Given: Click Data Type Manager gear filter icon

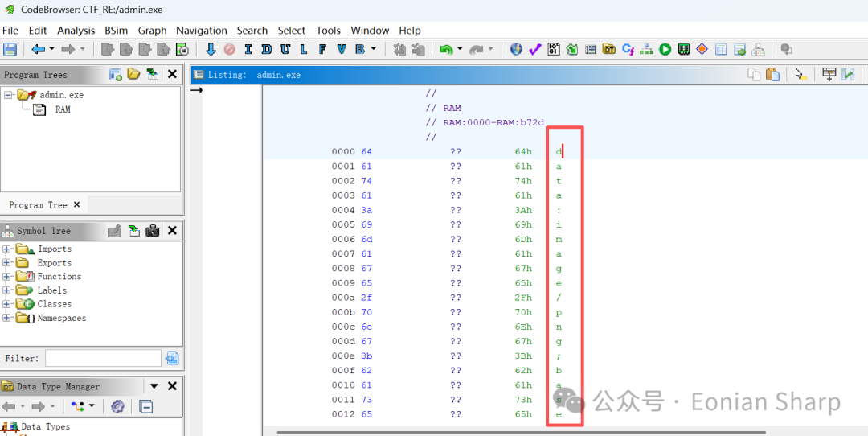Looking at the screenshot, I should pyautogui.click(x=117, y=407).
